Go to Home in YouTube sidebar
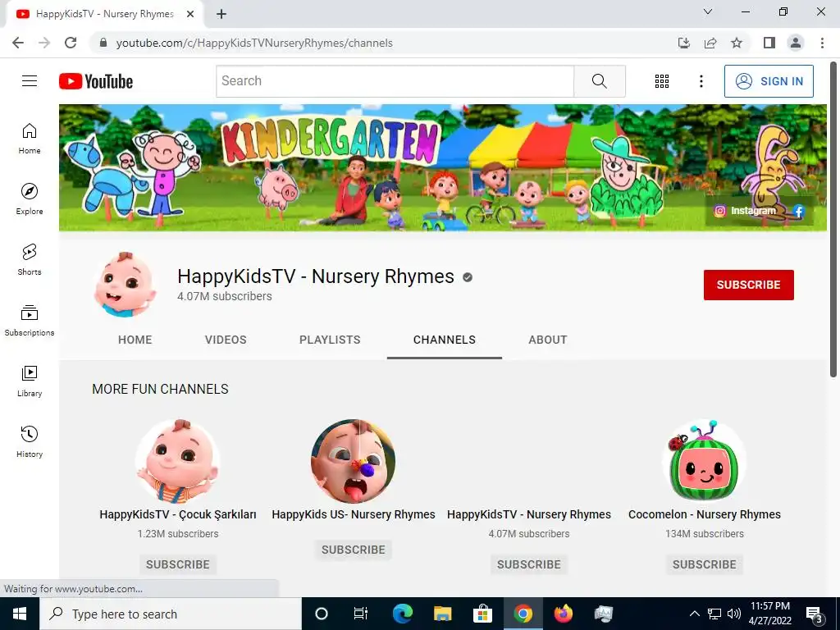Image resolution: width=840 pixels, height=630 pixels. click(30, 138)
